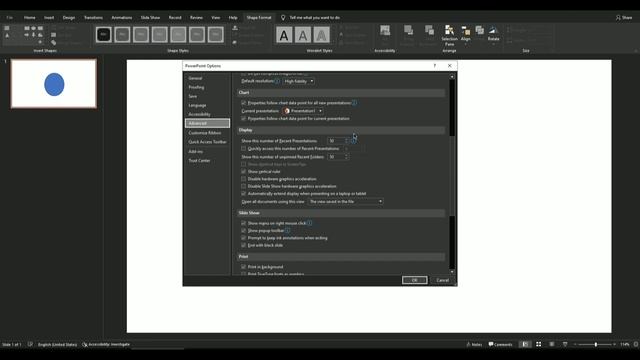The image size is (640, 360).
Task: Open the Home ribbon tab
Action: point(29,18)
